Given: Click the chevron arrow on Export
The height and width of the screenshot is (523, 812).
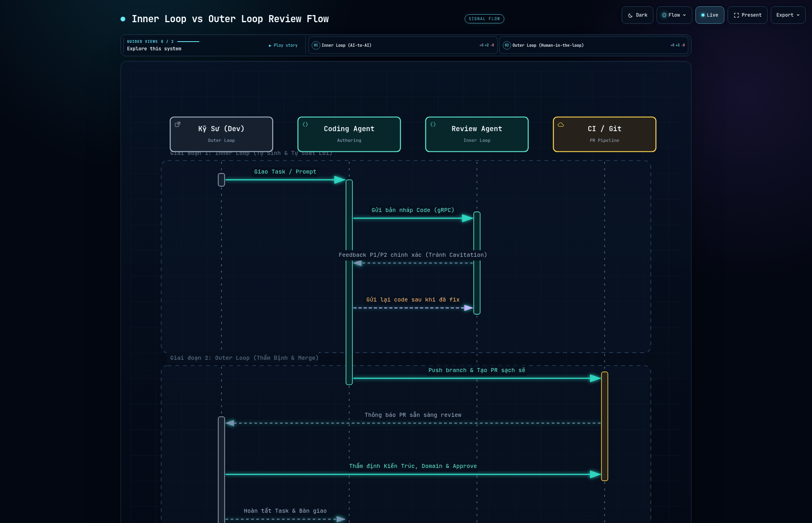Looking at the screenshot, I should pos(798,15).
